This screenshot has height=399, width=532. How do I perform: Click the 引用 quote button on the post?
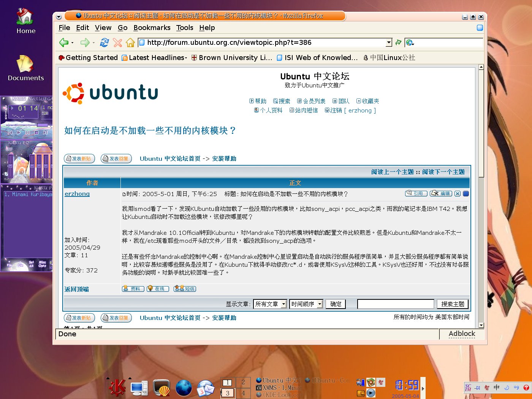pyautogui.click(x=416, y=193)
